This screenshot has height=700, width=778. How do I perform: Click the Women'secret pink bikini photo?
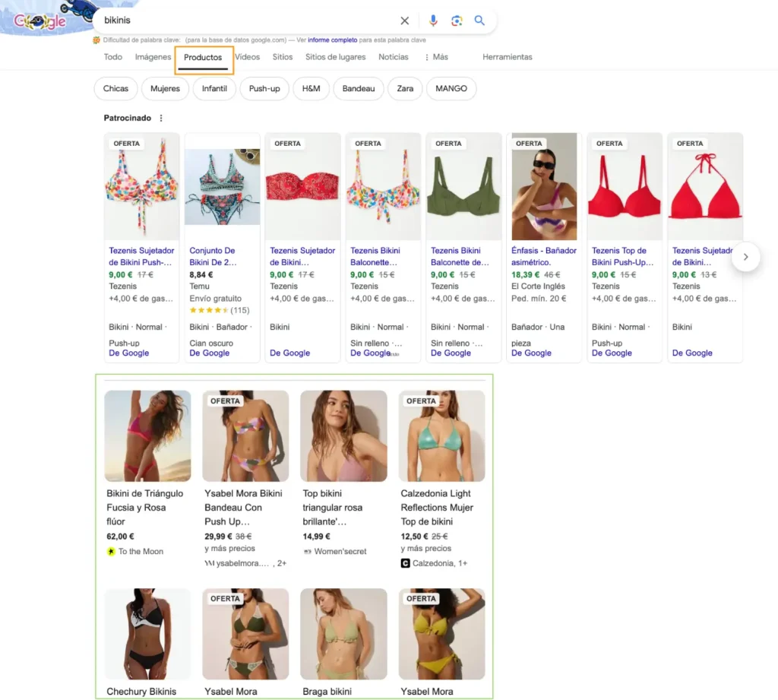coord(343,436)
